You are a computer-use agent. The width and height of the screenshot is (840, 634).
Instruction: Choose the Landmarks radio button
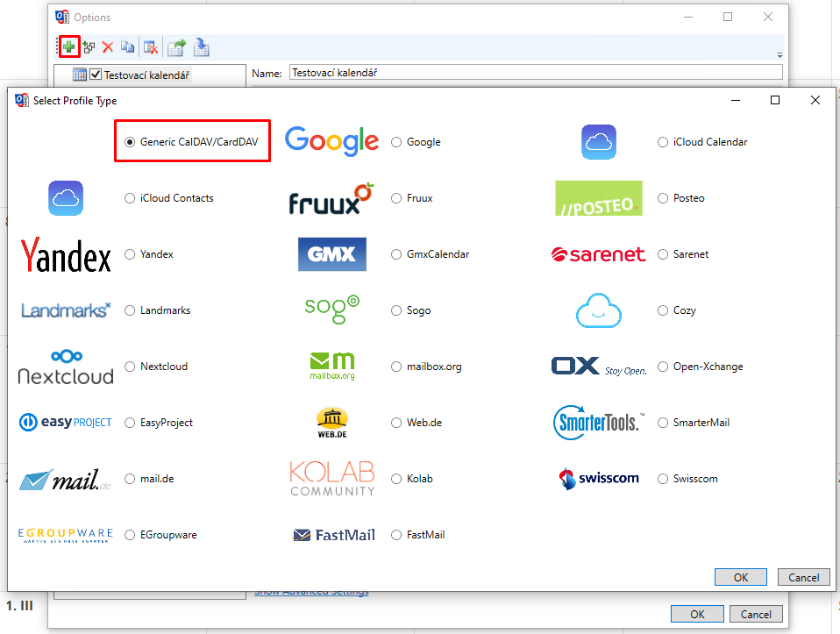pos(130,310)
